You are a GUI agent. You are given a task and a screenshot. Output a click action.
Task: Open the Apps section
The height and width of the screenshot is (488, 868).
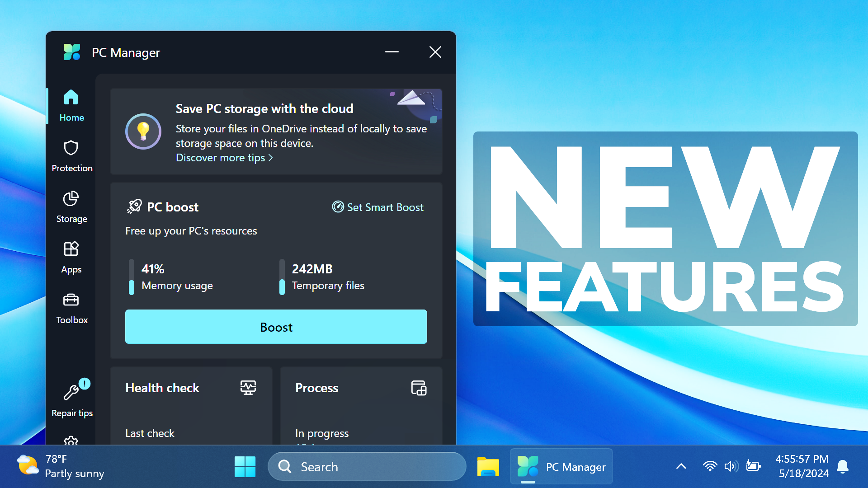pyautogui.click(x=71, y=258)
